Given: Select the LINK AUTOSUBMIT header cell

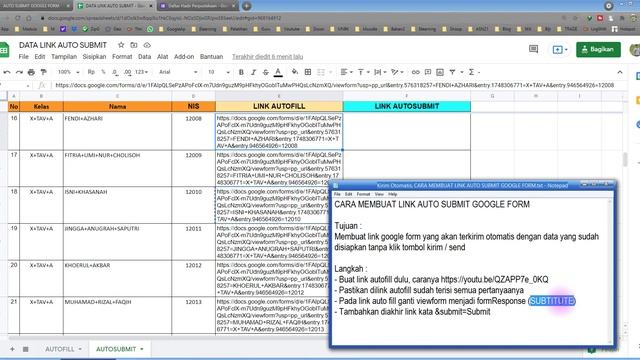Looking at the screenshot, I should point(407,106).
